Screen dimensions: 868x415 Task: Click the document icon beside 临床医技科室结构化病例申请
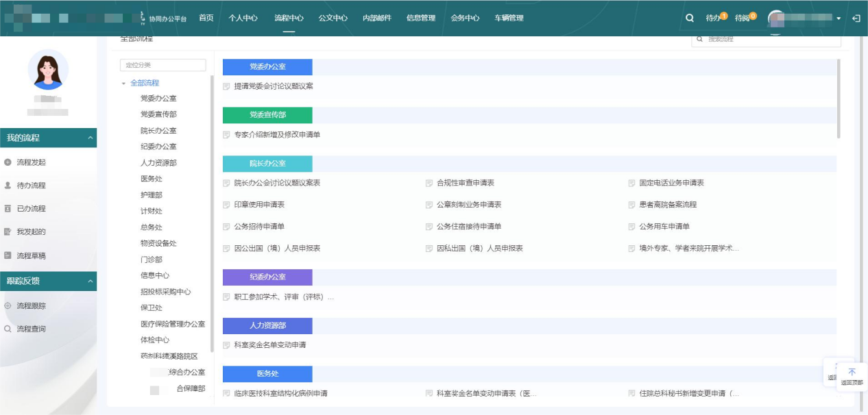point(226,394)
